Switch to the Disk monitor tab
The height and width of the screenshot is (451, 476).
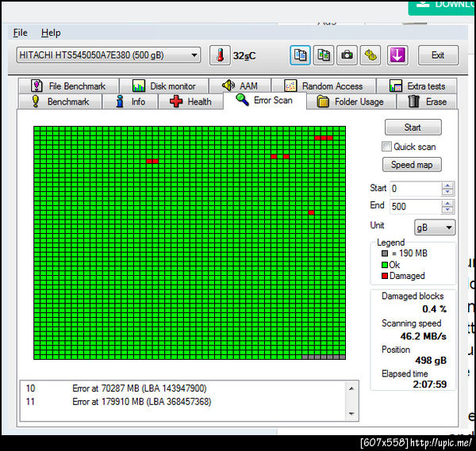(x=164, y=86)
